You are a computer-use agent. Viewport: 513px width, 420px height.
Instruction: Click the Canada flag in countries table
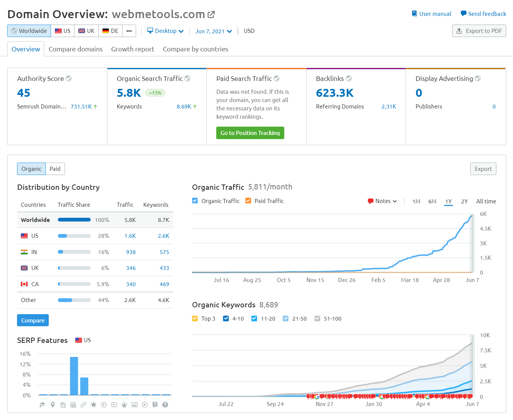pyautogui.click(x=24, y=284)
